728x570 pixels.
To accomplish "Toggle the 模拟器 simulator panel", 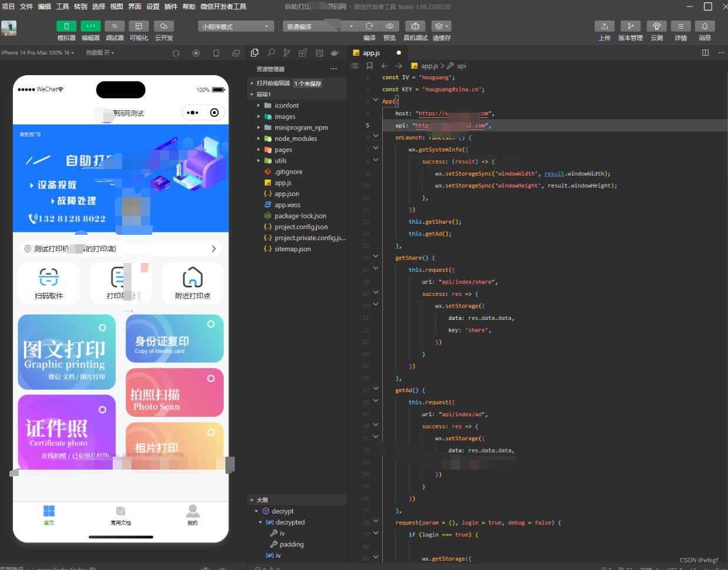I will tap(66, 26).
